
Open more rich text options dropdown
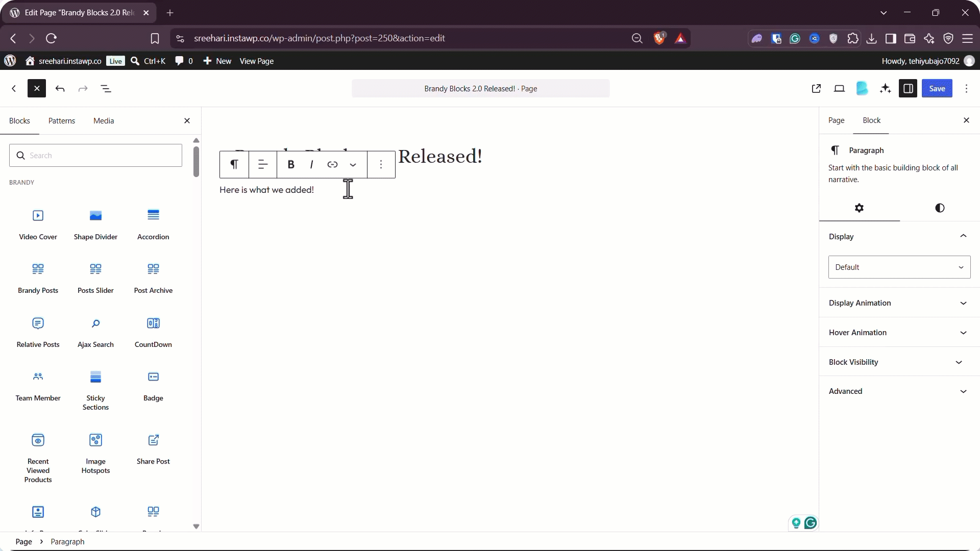pyautogui.click(x=353, y=164)
